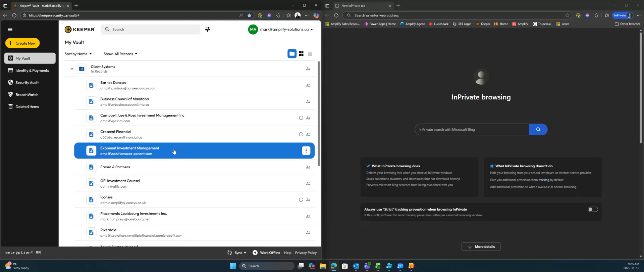Click Keeper extension icon in left browser
Screen dimensions: 644x272
pos(260,15)
